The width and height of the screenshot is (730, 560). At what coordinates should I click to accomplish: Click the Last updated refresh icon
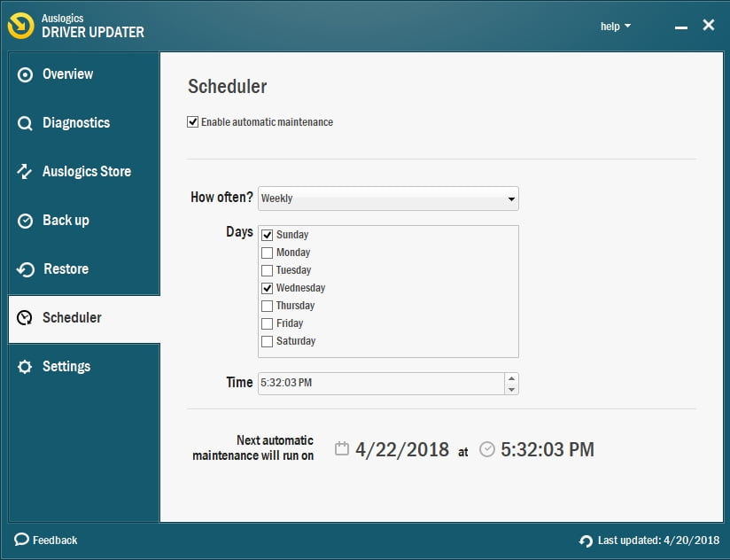pos(586,541)
